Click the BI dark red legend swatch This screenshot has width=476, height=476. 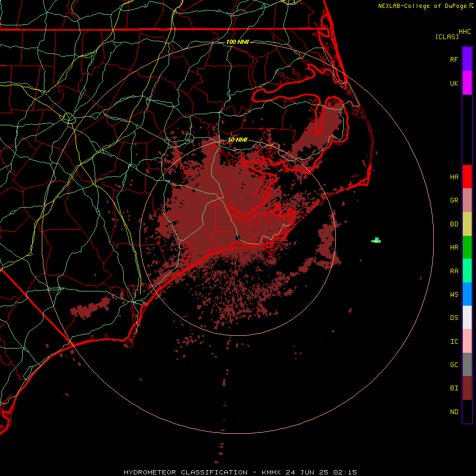(467, 388)
